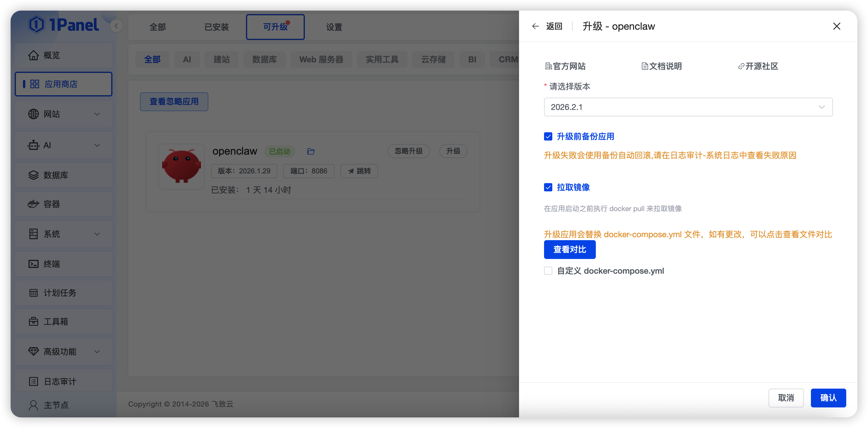Click the 查看对比 button
The image size is (868, 428).
[569, 250]
